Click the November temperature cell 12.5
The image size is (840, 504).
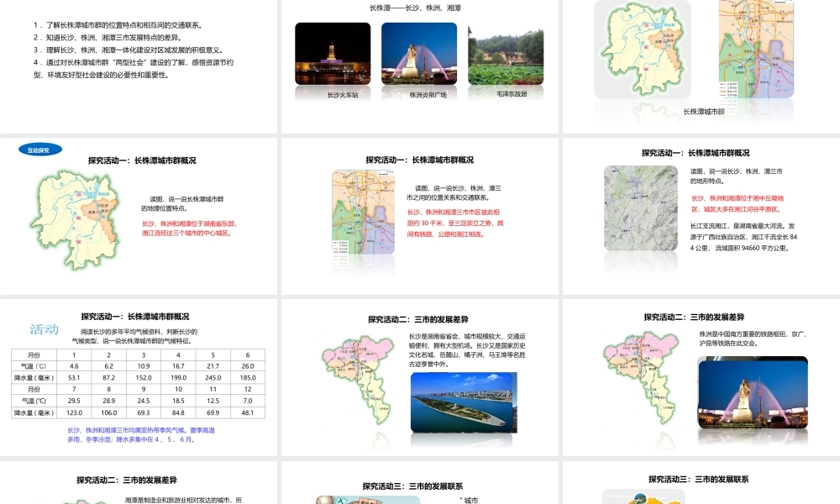tap(213, 401)
